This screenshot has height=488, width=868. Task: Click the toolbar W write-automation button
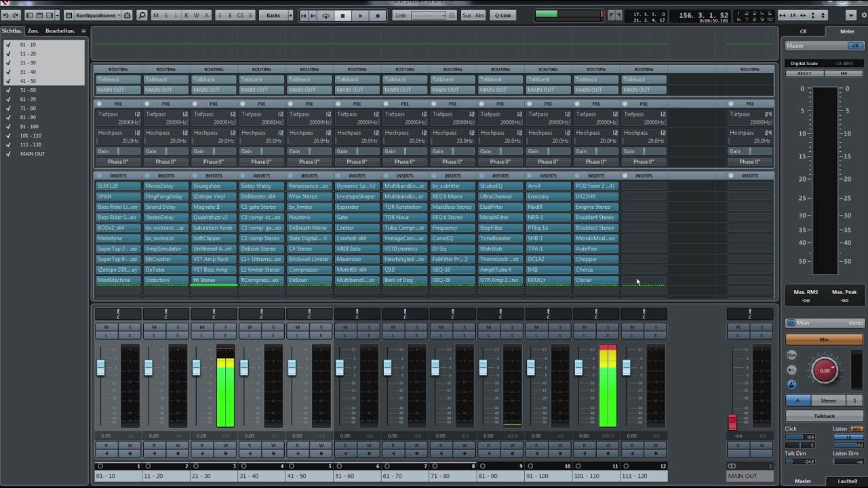click(x=197, y=15)
